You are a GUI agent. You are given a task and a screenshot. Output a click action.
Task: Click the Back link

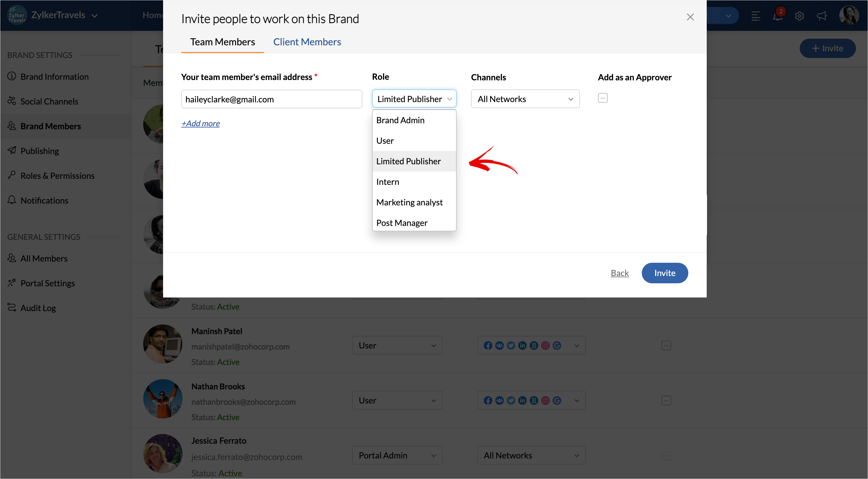click(620, 273)
